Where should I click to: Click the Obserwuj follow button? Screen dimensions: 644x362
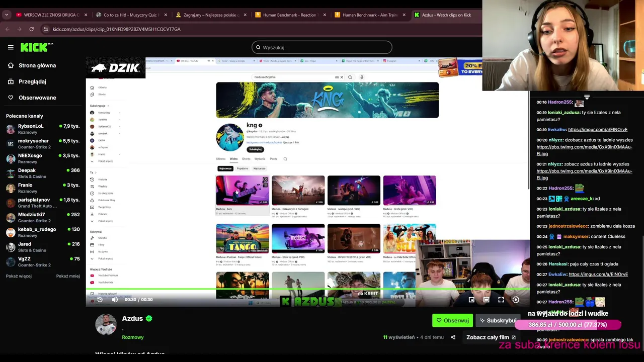click(x=452, y=320)
